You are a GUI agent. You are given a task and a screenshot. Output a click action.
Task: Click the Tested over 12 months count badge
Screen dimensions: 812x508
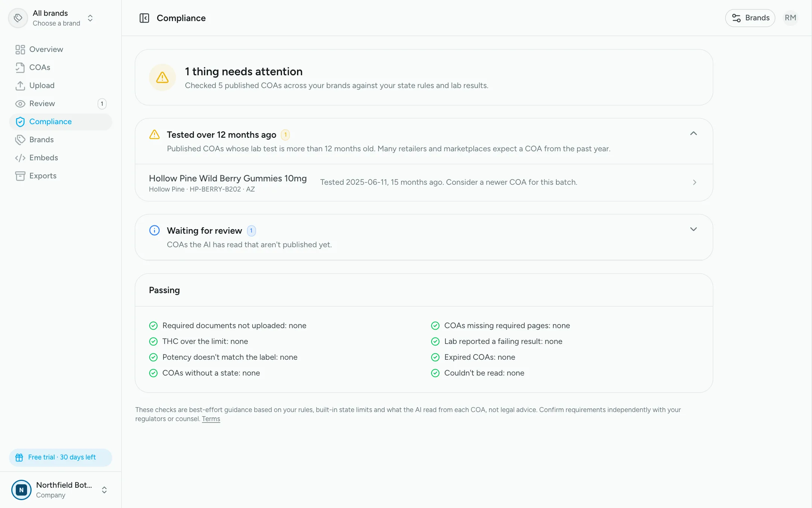tap(285, 135)
